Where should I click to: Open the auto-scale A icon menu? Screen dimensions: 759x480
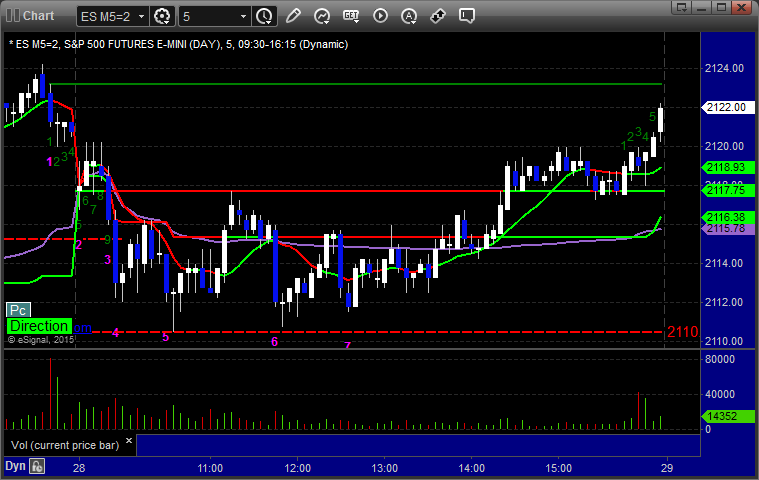point(409,16)
